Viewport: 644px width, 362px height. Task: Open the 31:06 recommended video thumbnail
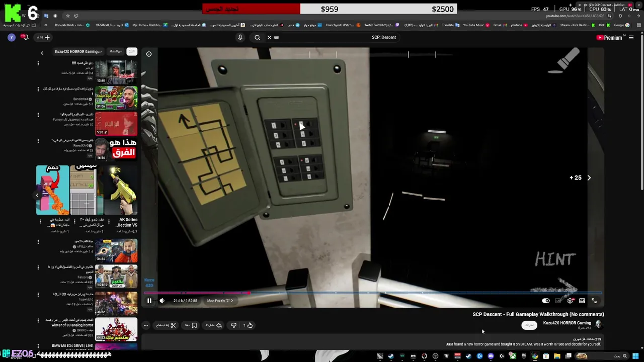pyautogui.click(x=116, y=98)
